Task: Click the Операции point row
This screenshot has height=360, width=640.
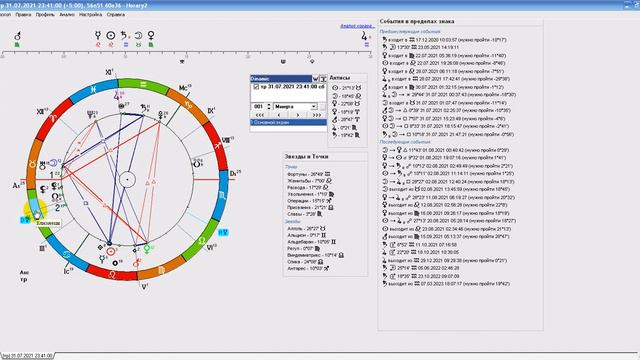Action: (309, 201)
